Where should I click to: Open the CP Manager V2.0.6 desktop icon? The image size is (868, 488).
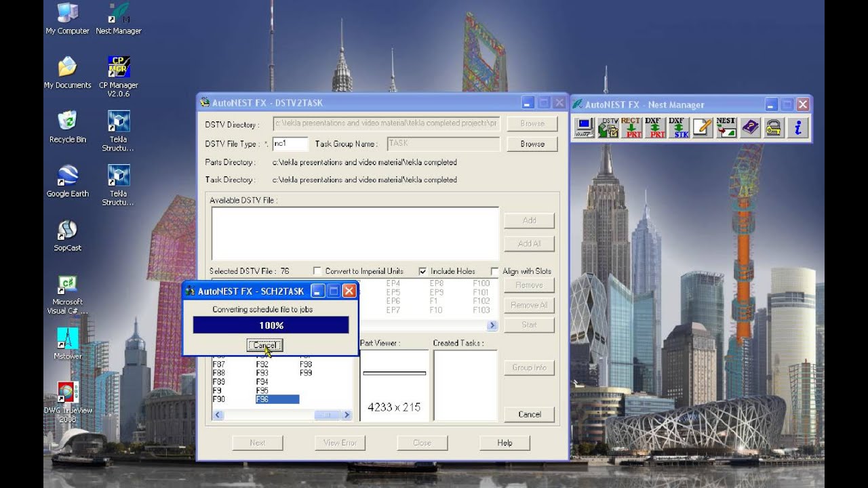119,77
